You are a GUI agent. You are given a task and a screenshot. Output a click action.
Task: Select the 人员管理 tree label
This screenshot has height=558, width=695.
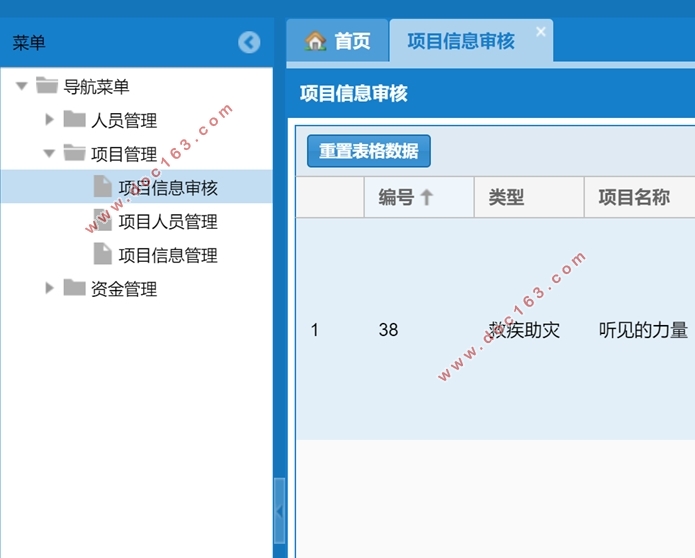124,120
